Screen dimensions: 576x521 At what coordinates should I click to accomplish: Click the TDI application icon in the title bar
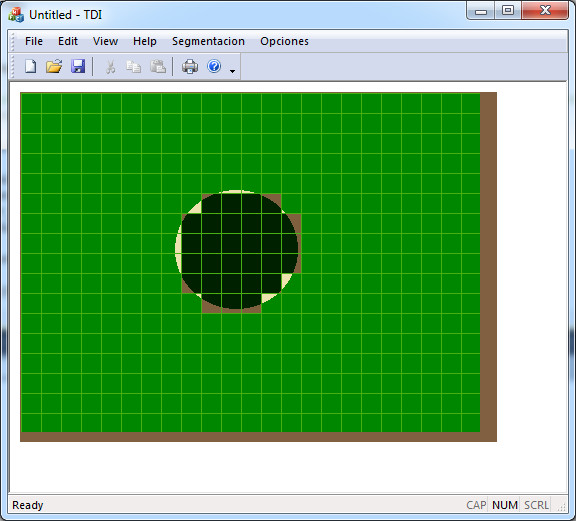pos(16,15)
